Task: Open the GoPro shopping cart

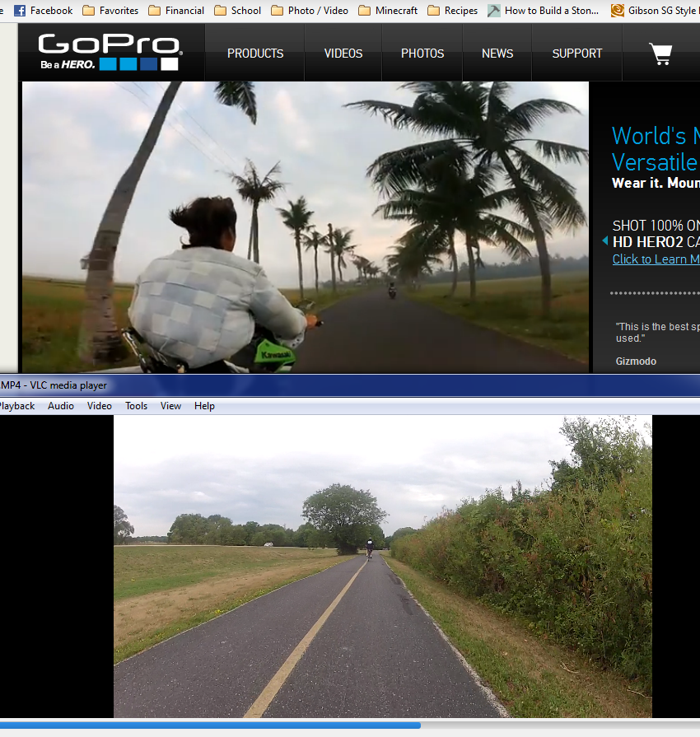Action: [x=660, y=54]
